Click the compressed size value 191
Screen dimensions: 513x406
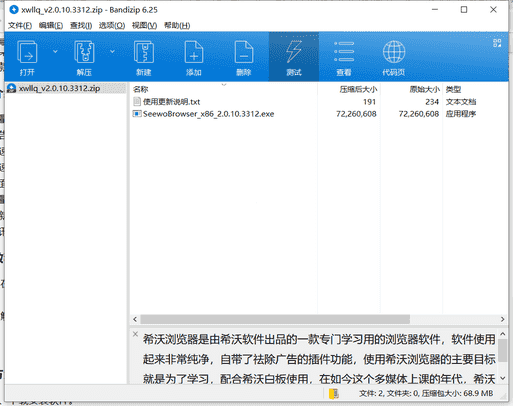pyautogui.click(x=369, y=102)
